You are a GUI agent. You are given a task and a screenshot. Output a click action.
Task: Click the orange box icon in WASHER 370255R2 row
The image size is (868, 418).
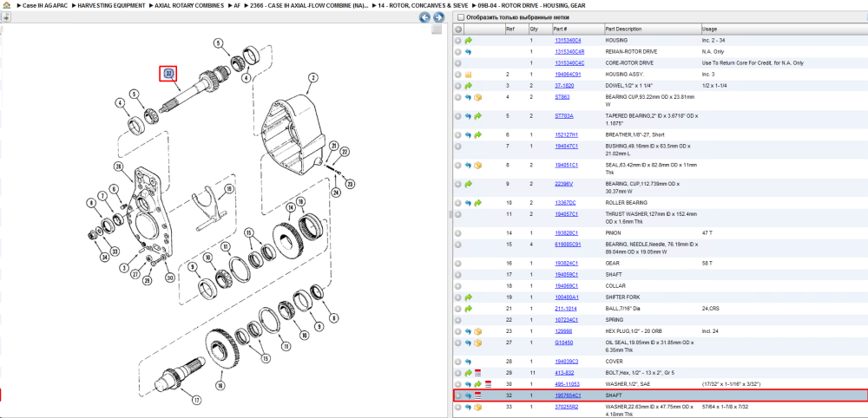478,407
